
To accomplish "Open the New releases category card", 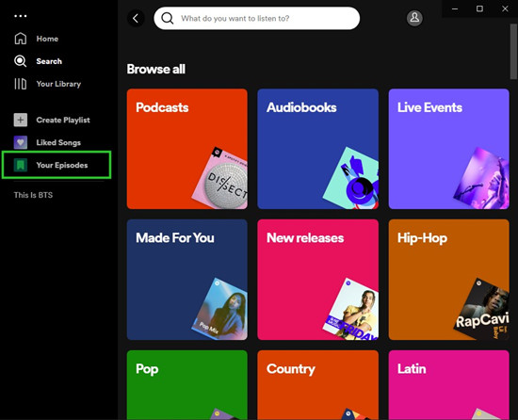I will pyautogui.click(x=317, y=280).
